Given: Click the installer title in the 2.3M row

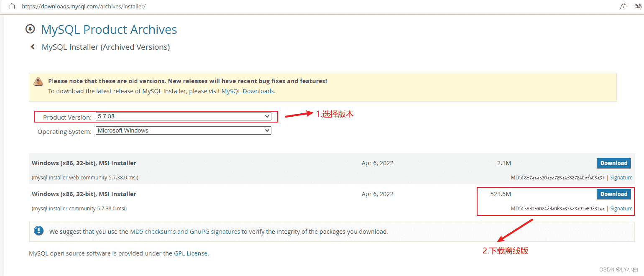Looking at the screenshot, I should (x=84, y=163).
